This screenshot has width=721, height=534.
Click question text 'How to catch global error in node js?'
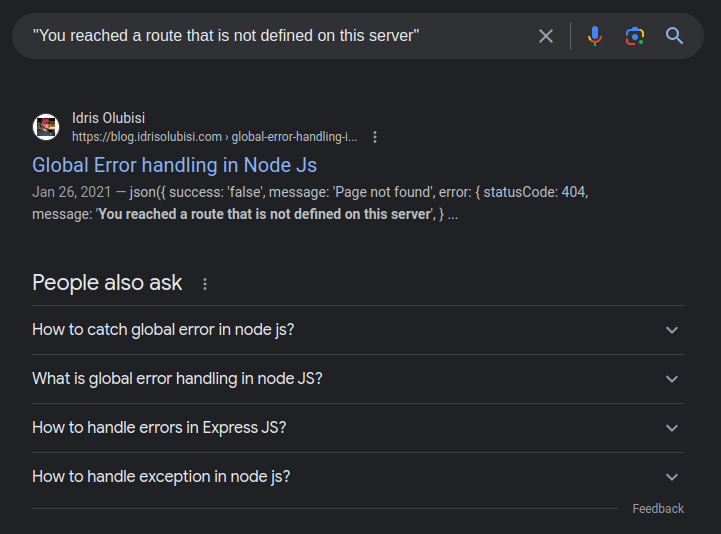coord(163,330)
